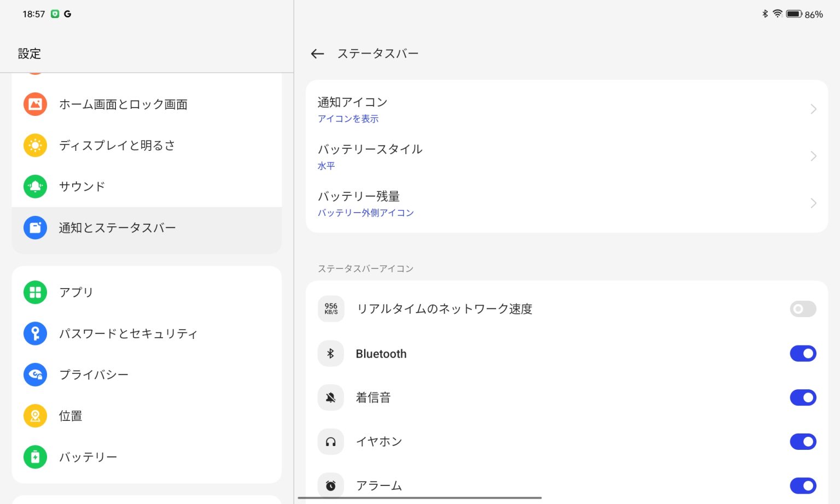The width and height of the screenshot is (840, 504).
Task: Select the ディスプレイと明るさ sun icon
Action: (x=35, y=145)
